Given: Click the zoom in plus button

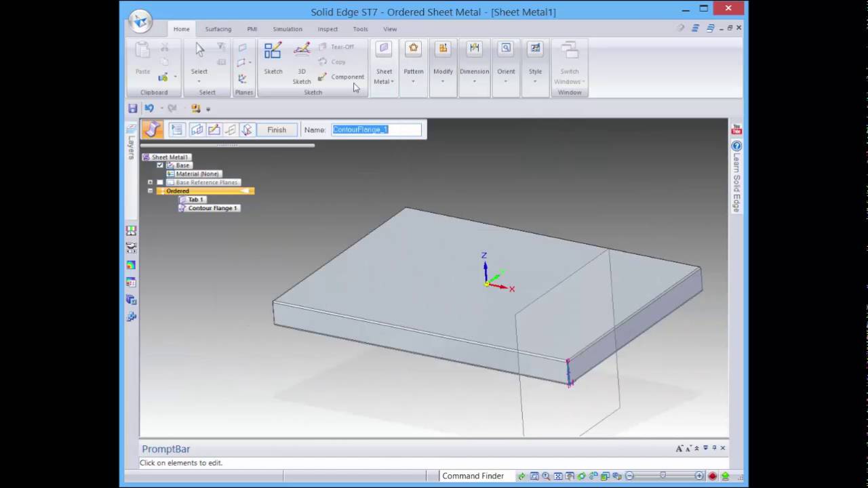Looking at the screenshot, I should tap(699, 476).
